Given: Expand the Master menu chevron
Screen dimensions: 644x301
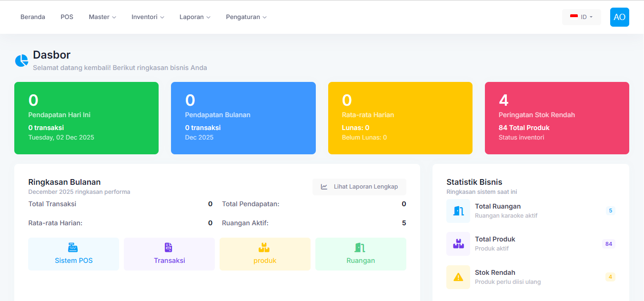Looking at the screenshot, I should [114, 17].
